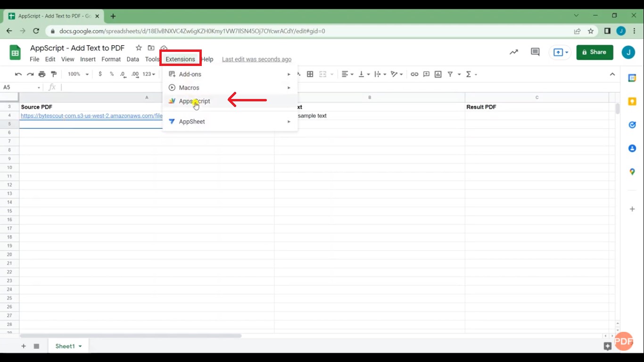Screen dimensions: 644x362
Task: Format as currency with dollar icon
Action: click(x=100, y=74)
